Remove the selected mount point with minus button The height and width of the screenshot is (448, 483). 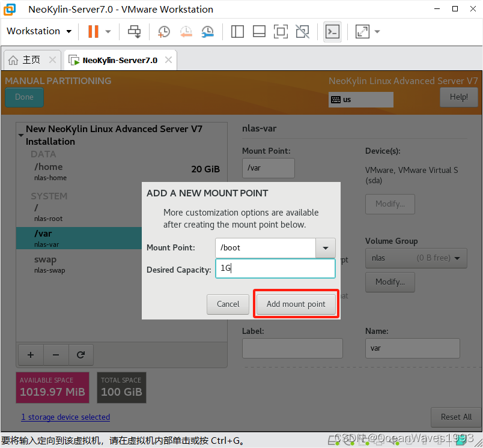(56, 355)
